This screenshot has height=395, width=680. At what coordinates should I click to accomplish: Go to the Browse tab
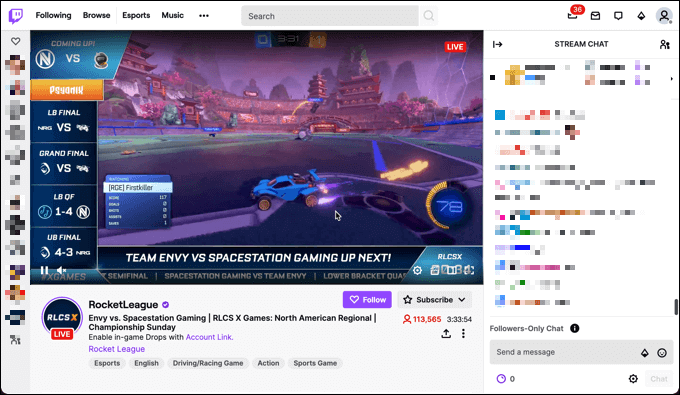click(96, 15)
